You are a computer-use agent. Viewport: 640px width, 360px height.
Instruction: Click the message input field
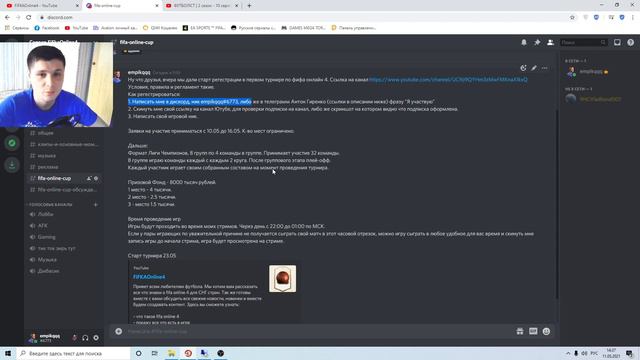[x=318, y=331]
